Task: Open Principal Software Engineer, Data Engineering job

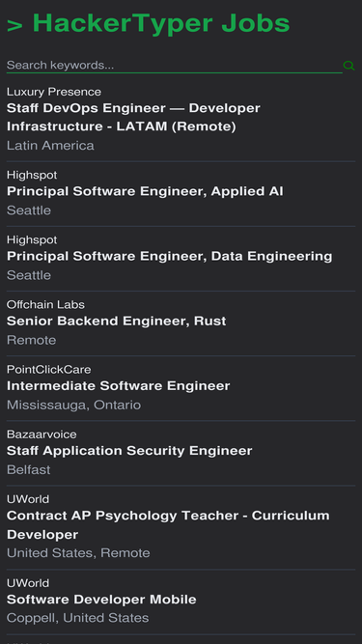Action: click(x=170, y=256)
